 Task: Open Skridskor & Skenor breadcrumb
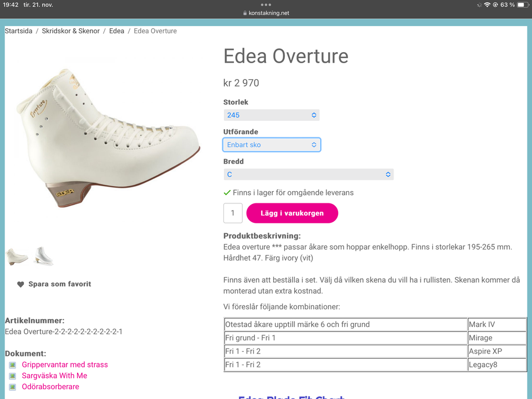tap(70, 31)
